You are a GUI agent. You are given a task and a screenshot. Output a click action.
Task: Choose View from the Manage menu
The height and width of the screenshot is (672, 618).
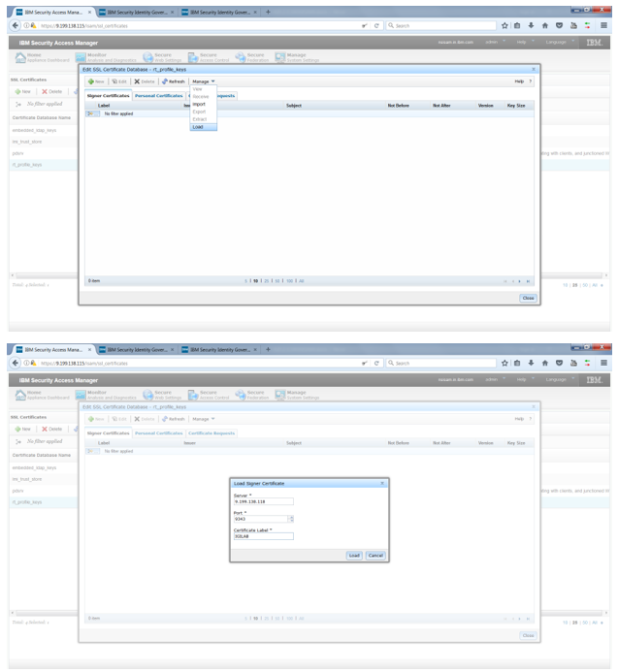[x=204, y=89]
